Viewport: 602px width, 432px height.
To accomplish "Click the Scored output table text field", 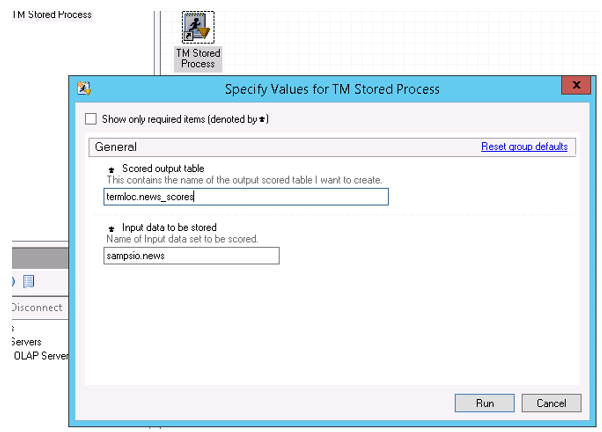I will (246, 197).
